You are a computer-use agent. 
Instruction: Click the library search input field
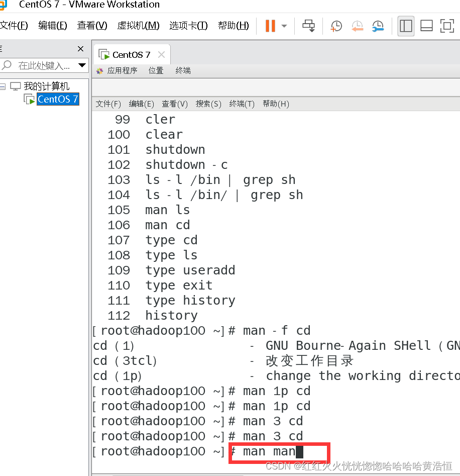point(45,65)
